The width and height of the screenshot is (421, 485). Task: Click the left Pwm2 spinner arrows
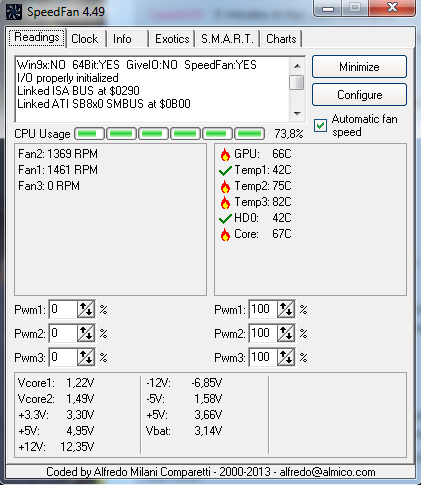tap(86, 333)
